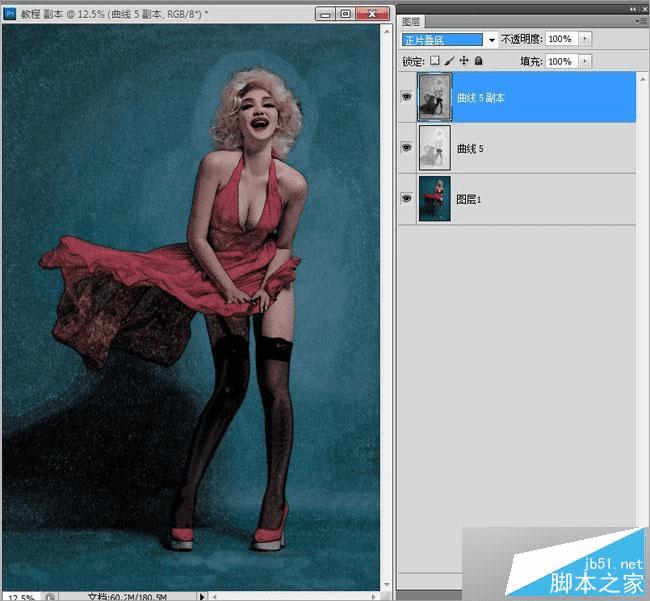
Task: Collapse the panel with double-arrow icon
Action: click(633, 9)
